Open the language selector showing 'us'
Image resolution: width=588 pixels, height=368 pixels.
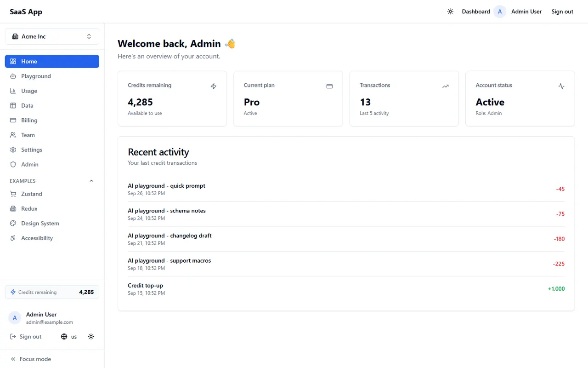[x=69, y=337]
